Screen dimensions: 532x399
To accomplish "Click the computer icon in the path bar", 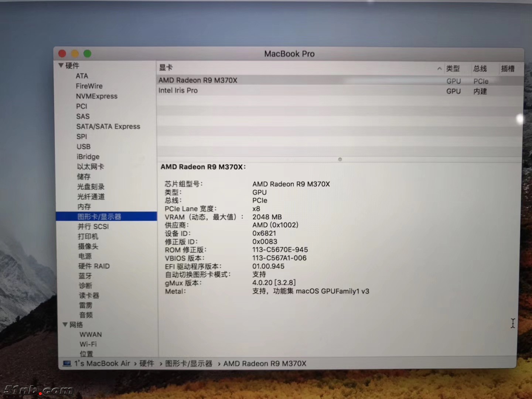I will [67, 364].
